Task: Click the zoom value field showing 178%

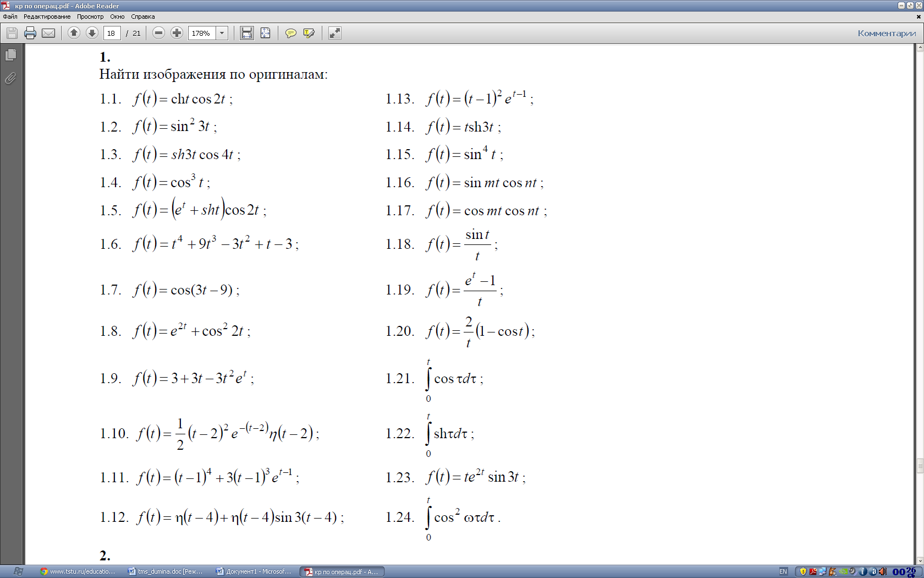Action: point(202,33)
